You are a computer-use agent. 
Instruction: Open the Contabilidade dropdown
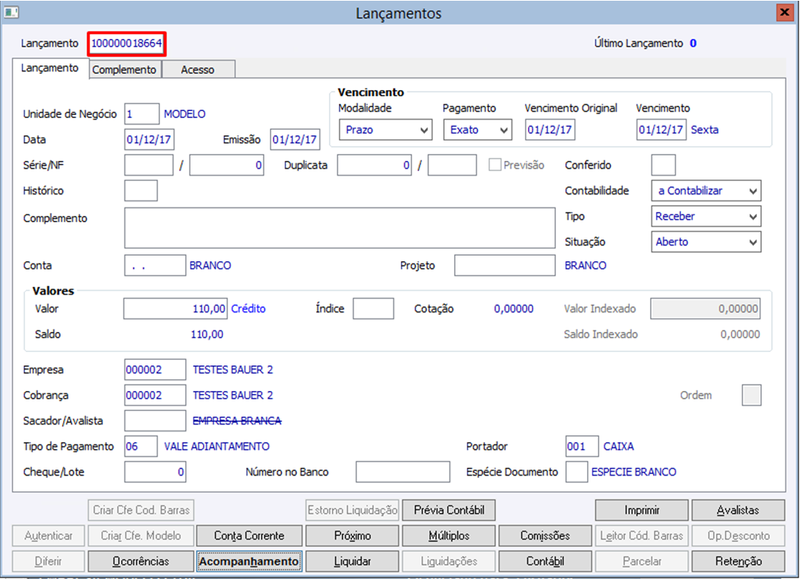(706, 191)
